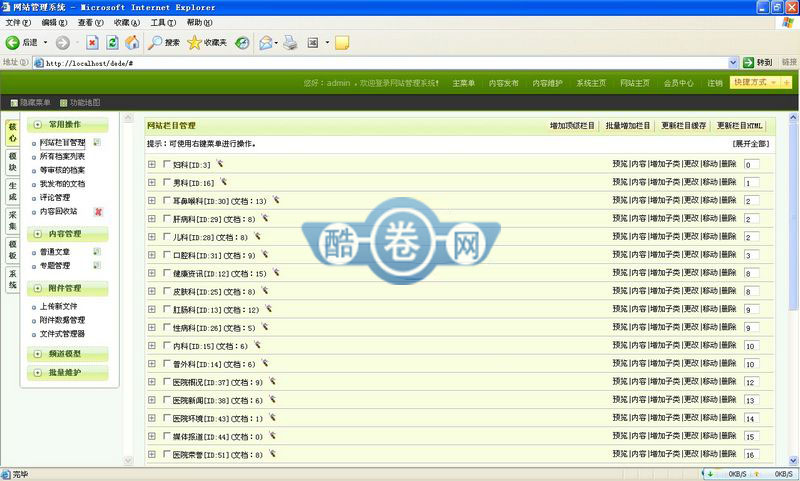Click pencil icon next to 男科[ID:16]
This screenshot has width=800, height=481.
(223, 182)
